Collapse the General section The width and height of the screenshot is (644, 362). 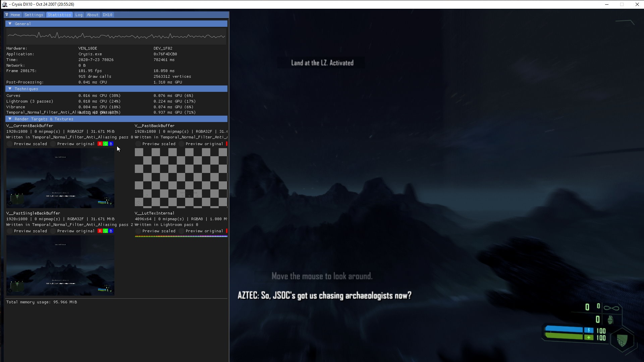[10, 24]
